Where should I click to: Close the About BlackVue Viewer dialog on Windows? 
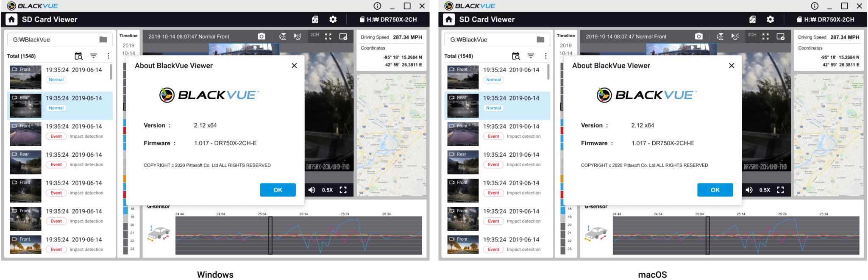[294, 66]
